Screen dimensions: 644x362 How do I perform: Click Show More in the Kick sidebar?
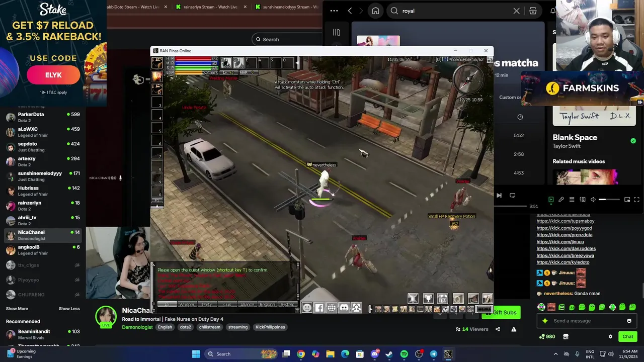[x=17, y=309]
